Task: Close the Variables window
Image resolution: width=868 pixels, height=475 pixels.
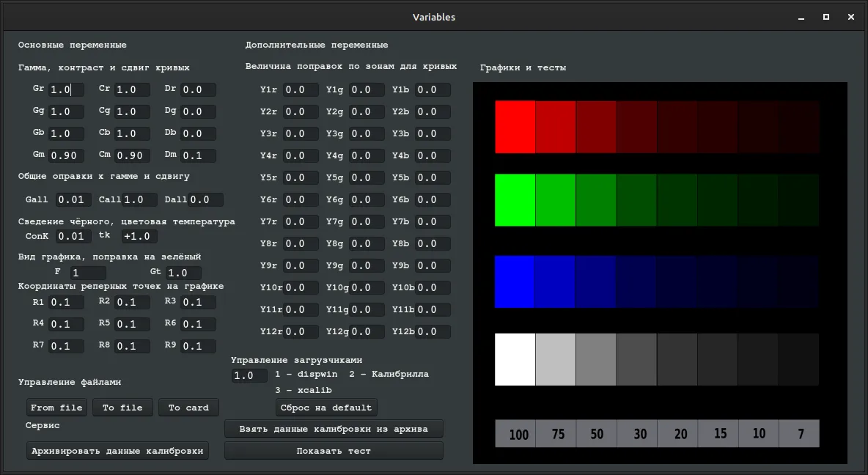Action: pyautogui.click(x=851, y=17)
